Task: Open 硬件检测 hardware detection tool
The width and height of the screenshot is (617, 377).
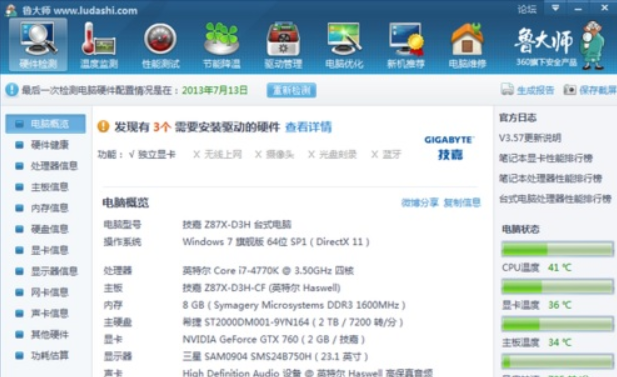Action: (38, 45)
